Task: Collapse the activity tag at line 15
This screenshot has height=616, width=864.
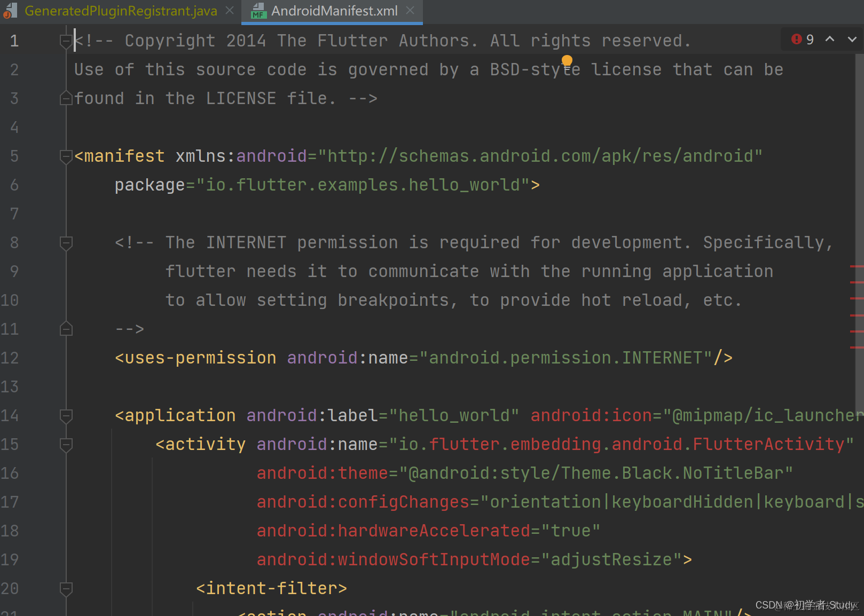Action: [x=66, y=445]
